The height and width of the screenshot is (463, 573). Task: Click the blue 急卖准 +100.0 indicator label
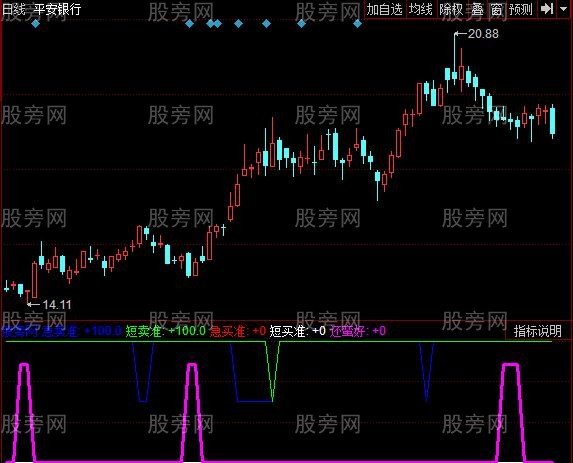(80, 331)
